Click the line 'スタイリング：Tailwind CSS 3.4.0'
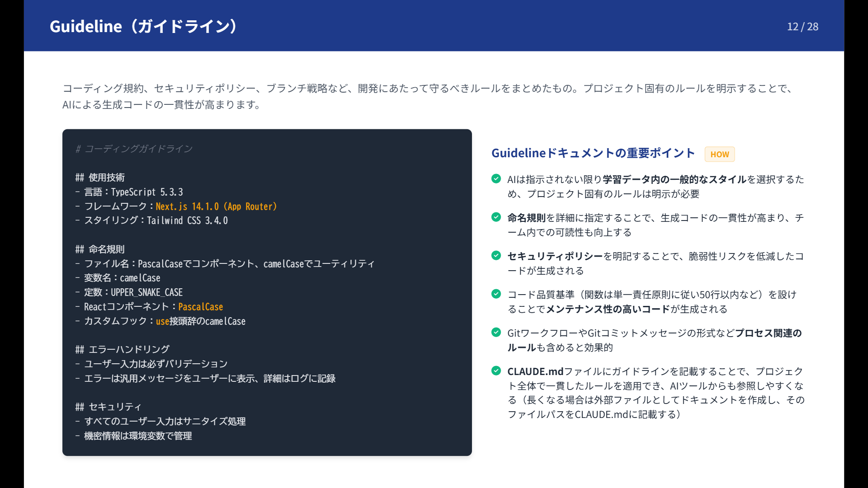The width and height of the screenshot is (868, 488). [x=151, y=221]
